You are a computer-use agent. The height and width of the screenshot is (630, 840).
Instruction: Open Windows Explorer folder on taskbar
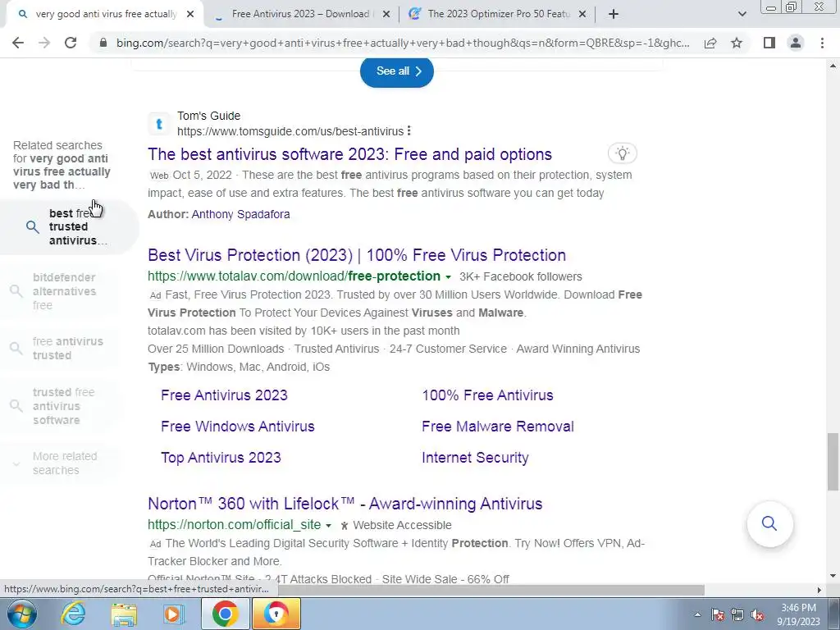click(125, 614)
